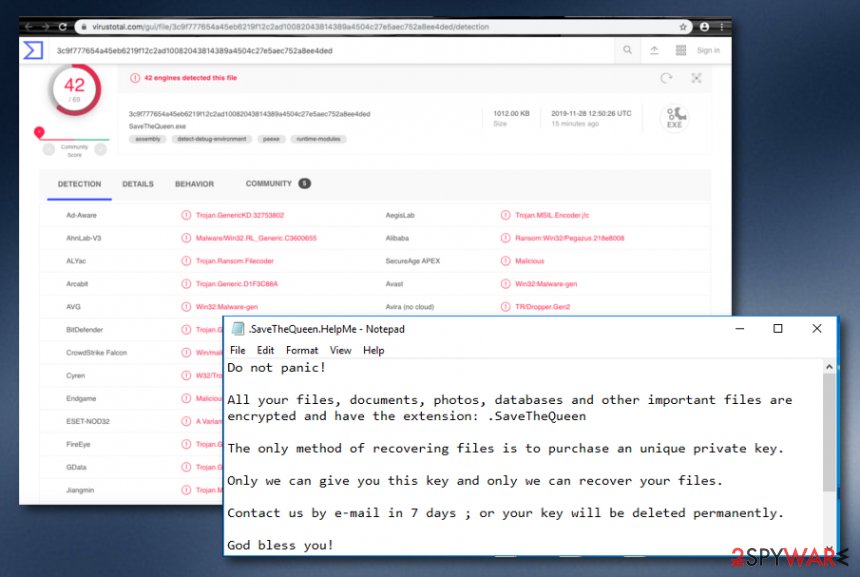Image resolution: width=860 pixels, height=577 pixels.
Task: Open the COMMUNITY tab
Action: 278,183
